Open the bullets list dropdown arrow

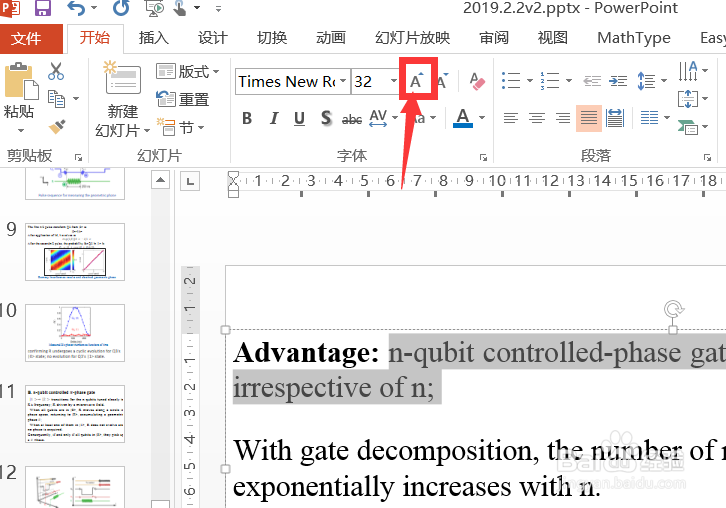coord(530,81)
